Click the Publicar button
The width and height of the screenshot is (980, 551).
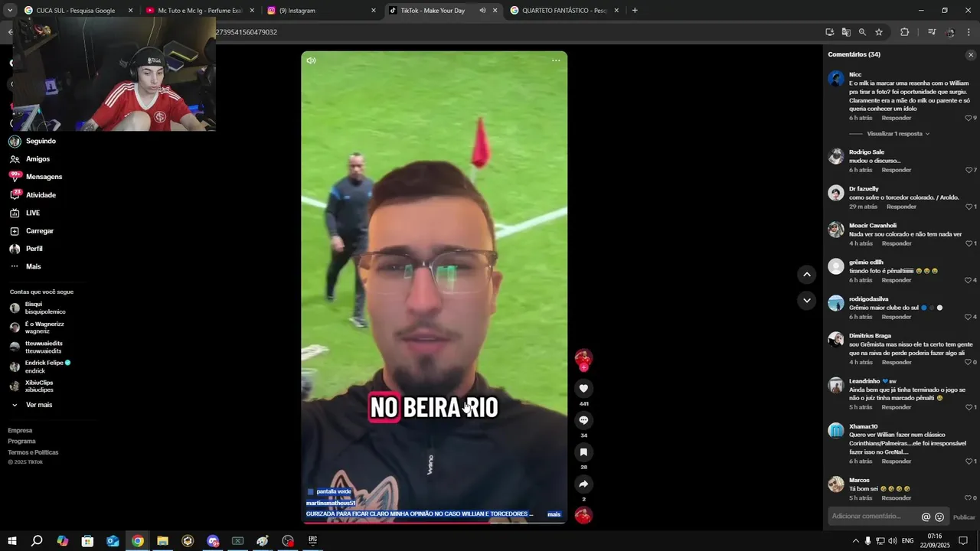(964, 517)
